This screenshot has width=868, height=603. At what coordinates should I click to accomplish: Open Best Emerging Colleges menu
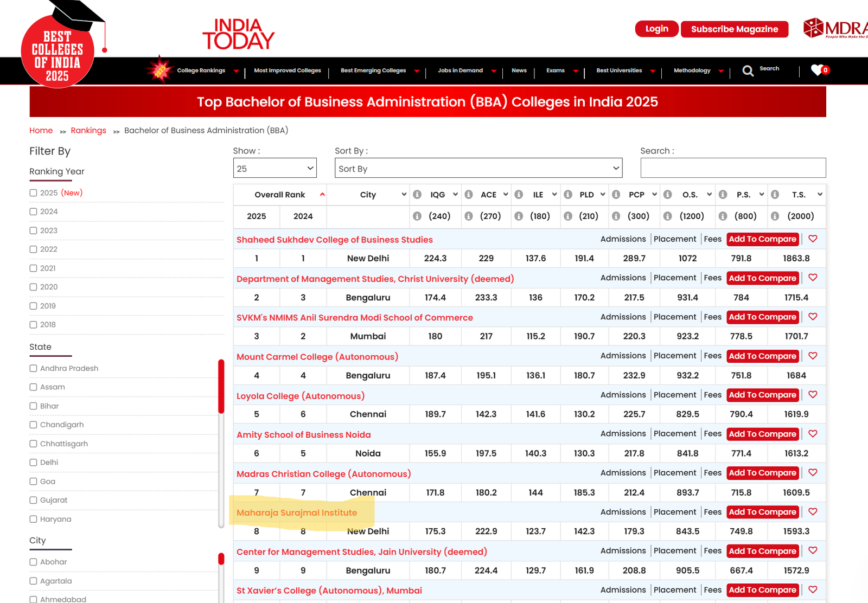(373, 70)
